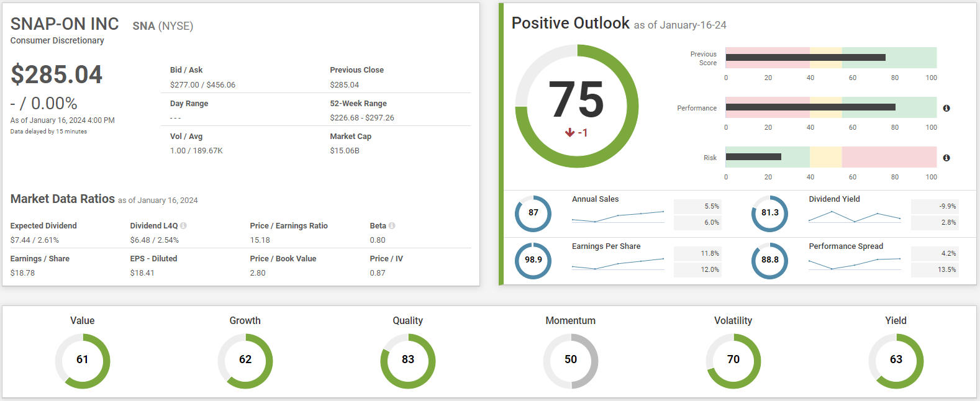Click the Performance Spread 4.2% value
This screenshot has height=401, width=980.
point(949,253)
